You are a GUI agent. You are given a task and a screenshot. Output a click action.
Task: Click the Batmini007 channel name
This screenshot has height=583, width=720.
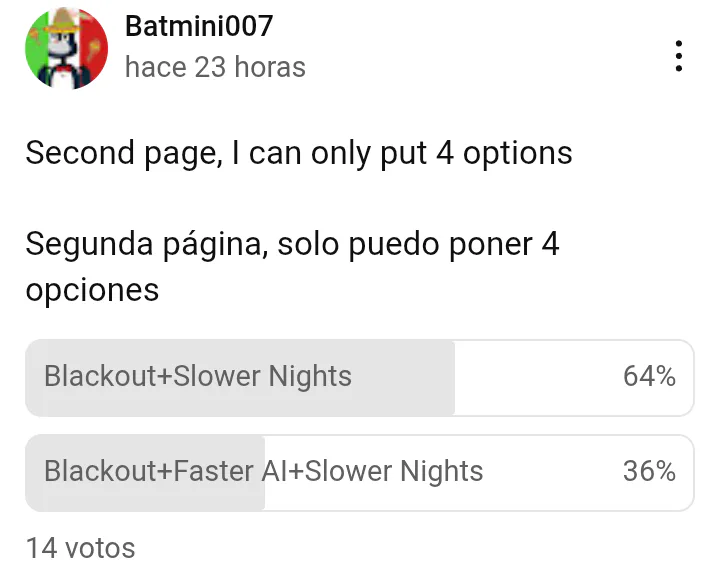[x=199, y=26]
